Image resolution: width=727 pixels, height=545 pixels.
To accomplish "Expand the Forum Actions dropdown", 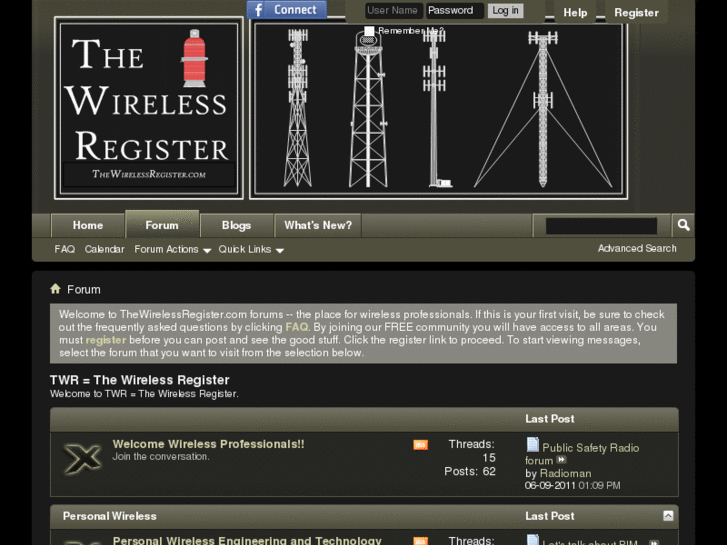I will click(x=172, y=250).
